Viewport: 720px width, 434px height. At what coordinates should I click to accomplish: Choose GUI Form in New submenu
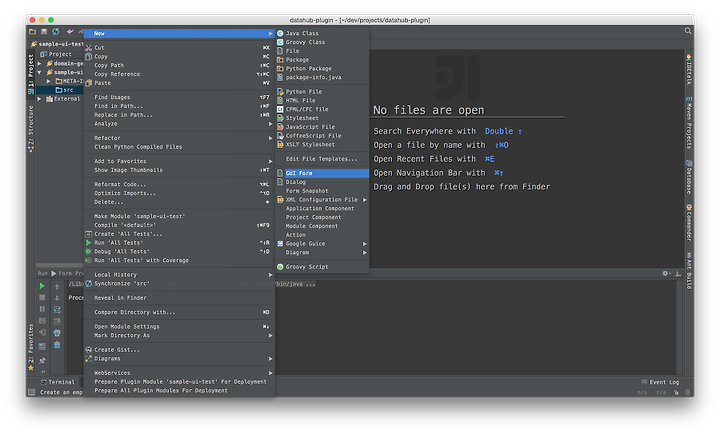(x=322, y=173)
